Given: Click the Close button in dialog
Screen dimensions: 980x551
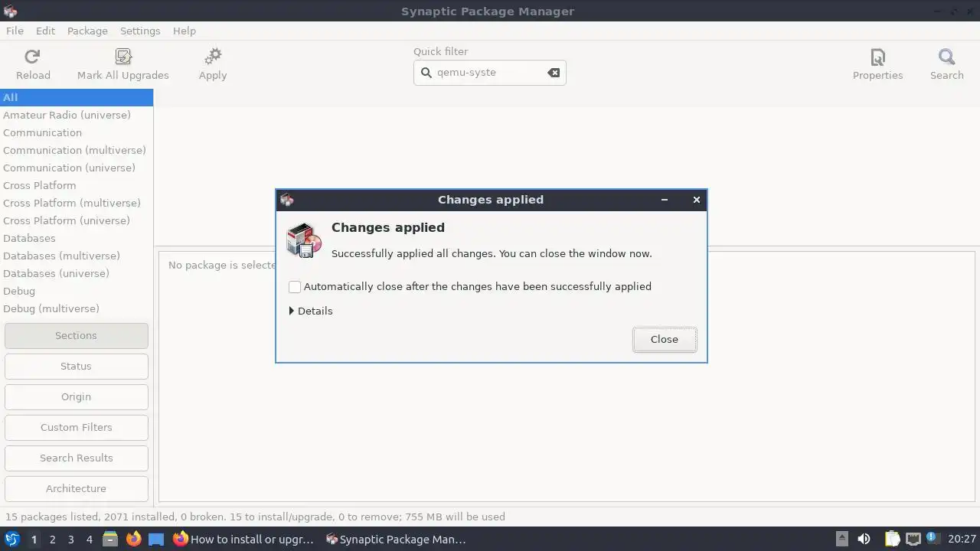Looking at the screenshot, I should (x=665, y=340).
